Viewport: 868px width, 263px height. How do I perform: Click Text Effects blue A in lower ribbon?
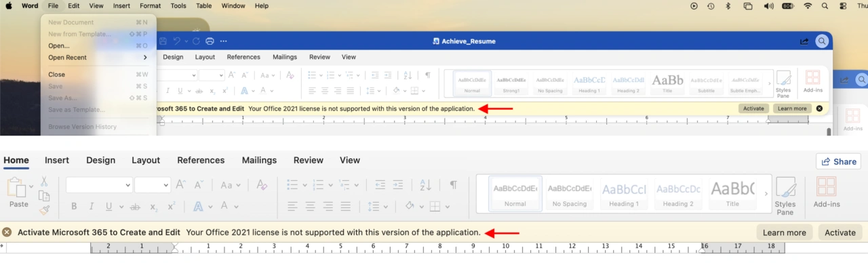coord(199,206)
